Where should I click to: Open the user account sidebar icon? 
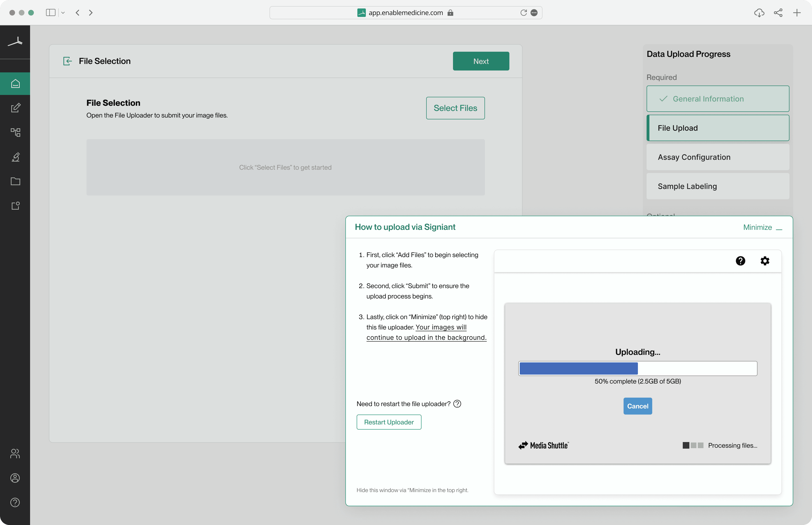[15, 478]
